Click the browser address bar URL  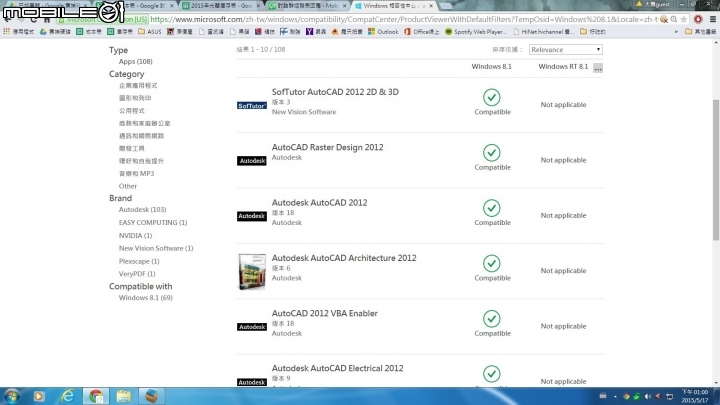[x=404, y=19]
